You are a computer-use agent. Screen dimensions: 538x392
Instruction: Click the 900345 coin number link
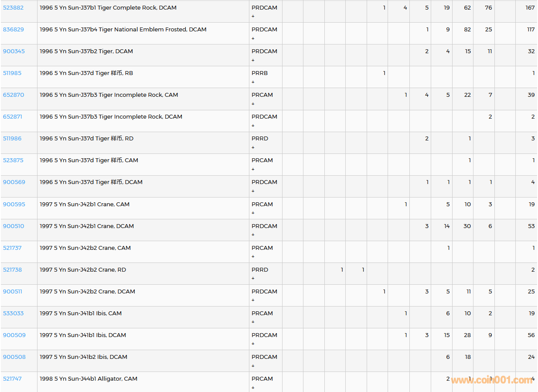(x=14, y=51)
